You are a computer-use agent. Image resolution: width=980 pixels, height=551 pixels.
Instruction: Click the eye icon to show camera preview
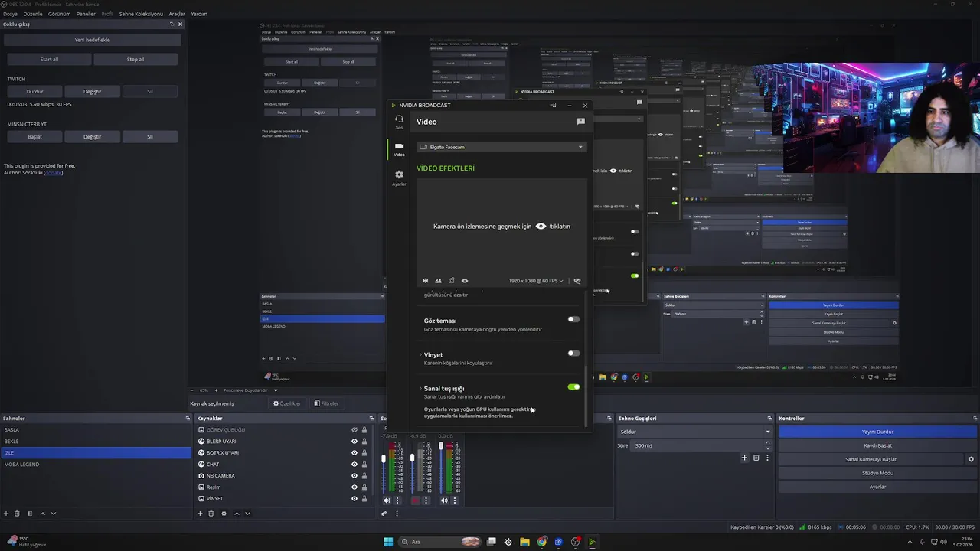coord(541,227)
